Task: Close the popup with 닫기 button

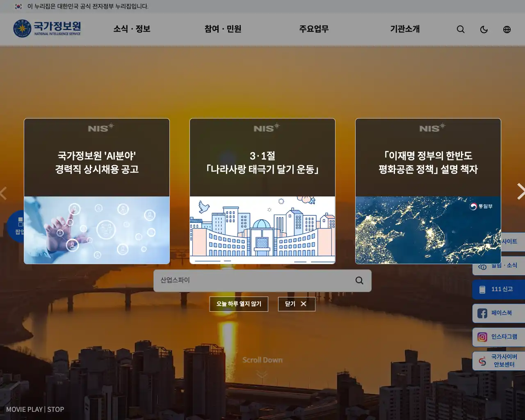Action: click(297, 304)
